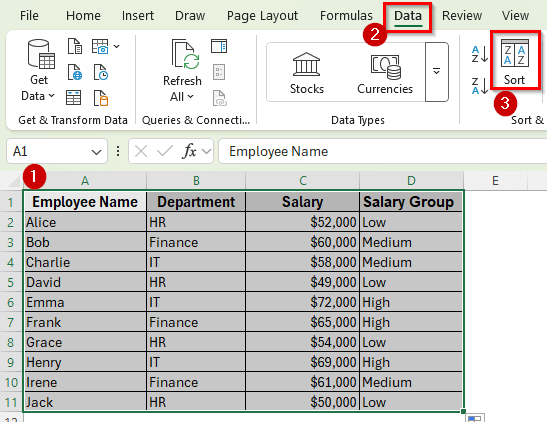Expand the formula bar fx dropdown arrow
This screenshot has width=547, height=422.
click(x=207, y=152)
